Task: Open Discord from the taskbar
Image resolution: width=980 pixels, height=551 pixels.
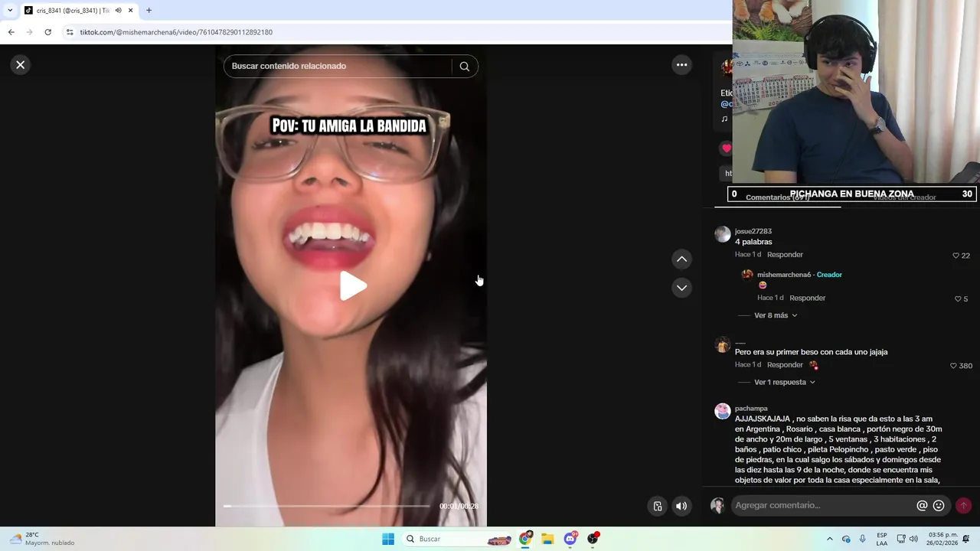Action: [x=570, y=539]
